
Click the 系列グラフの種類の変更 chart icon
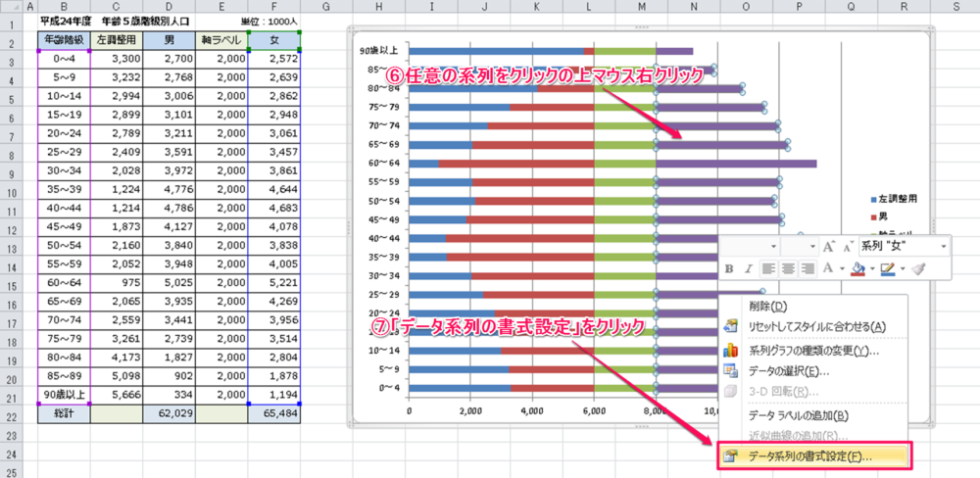(x=730, y=350)
